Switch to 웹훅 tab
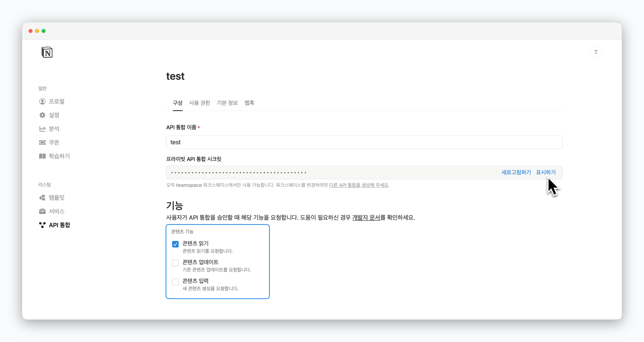 [x=249, y=103]
